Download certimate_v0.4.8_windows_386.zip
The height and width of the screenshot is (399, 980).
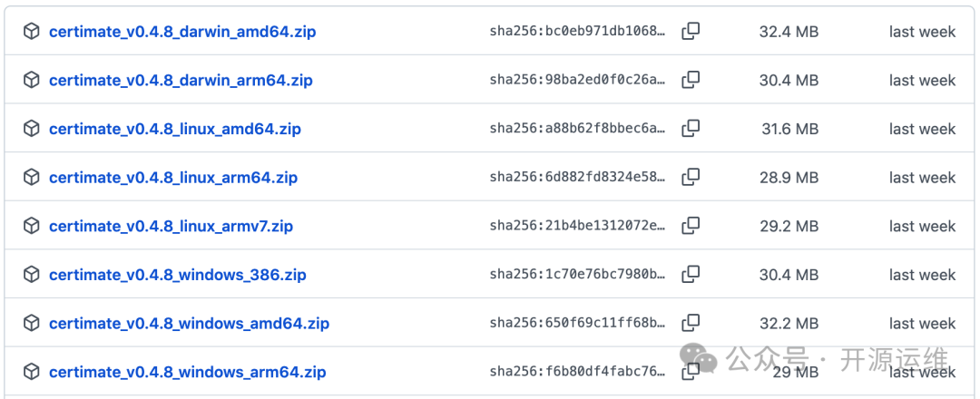[178, 275]
